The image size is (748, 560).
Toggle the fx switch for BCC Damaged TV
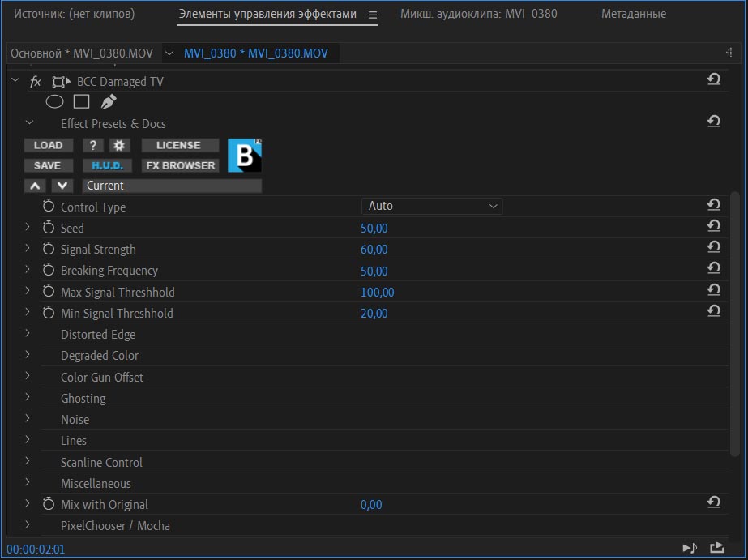point(36,82)
